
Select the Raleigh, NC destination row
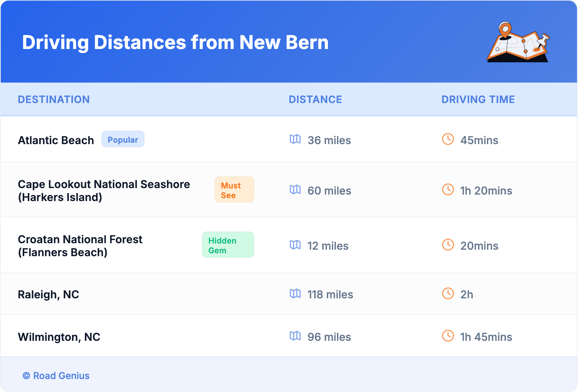coord(49,294)
